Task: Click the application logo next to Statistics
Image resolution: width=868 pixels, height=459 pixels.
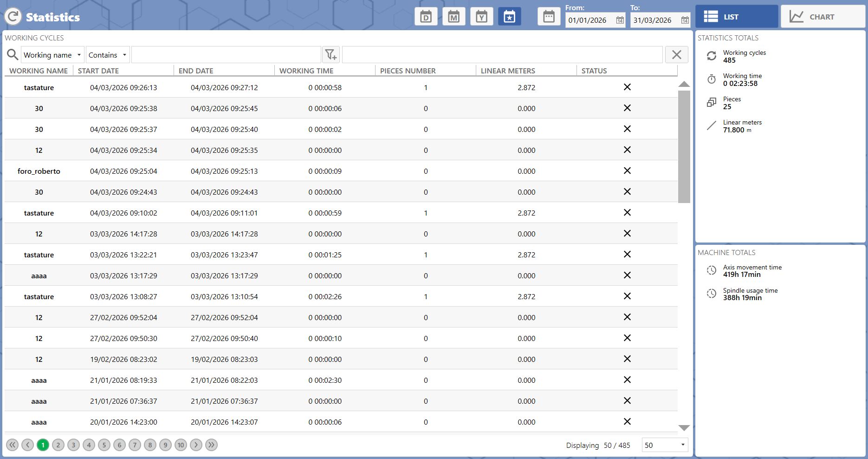Action: [x=13, y=17]
